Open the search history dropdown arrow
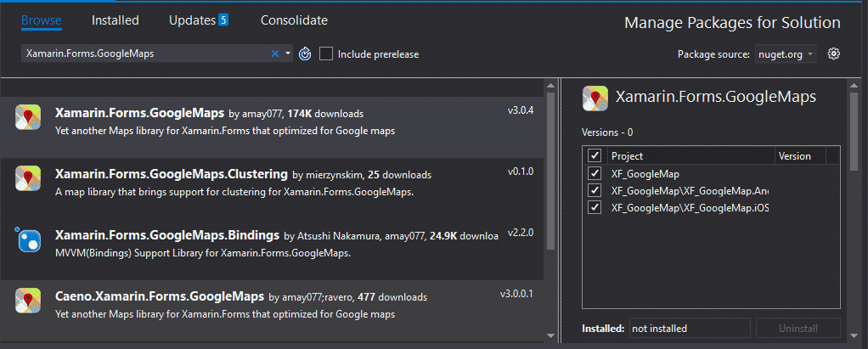Screen dimensions: 868x349 288,53
